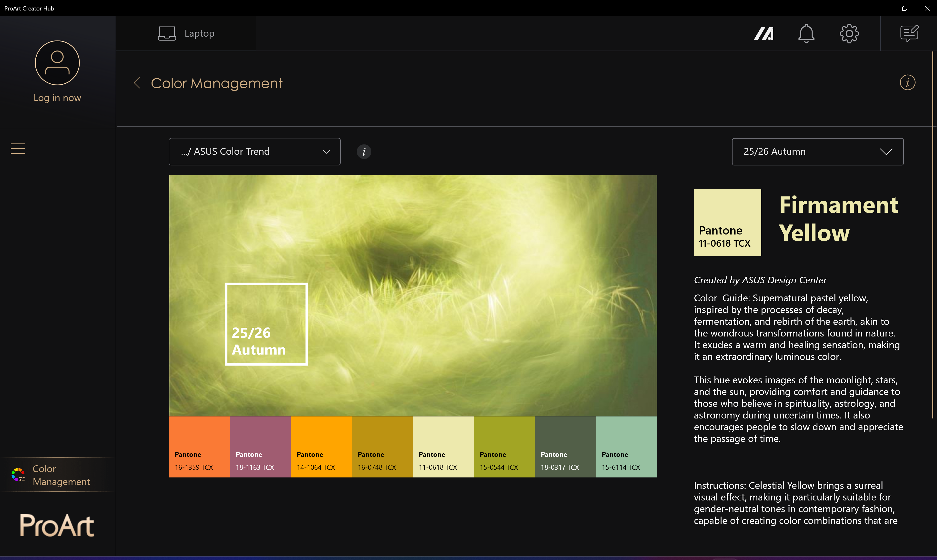Image resolution: width=937 pixels, height=560 pixels.
Task: Click the info icon beside ASUS Color Trend
Action: pyautogui.click(x=364, y=152)
